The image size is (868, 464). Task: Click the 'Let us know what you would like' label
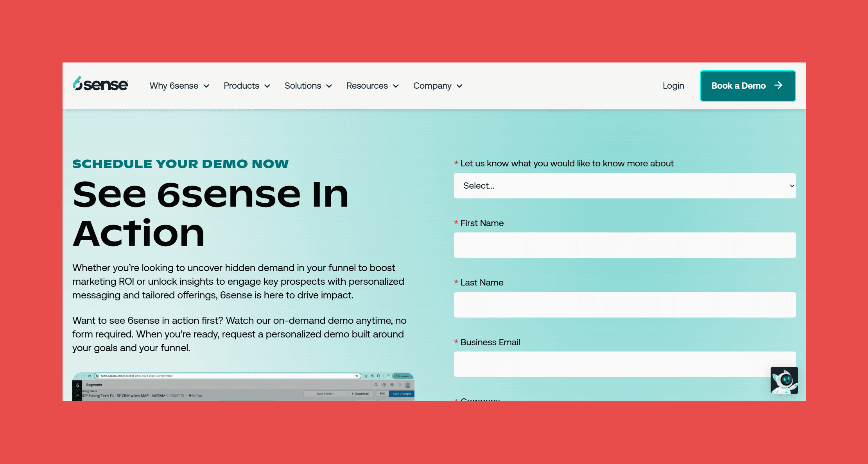click(x=567, y=163)
